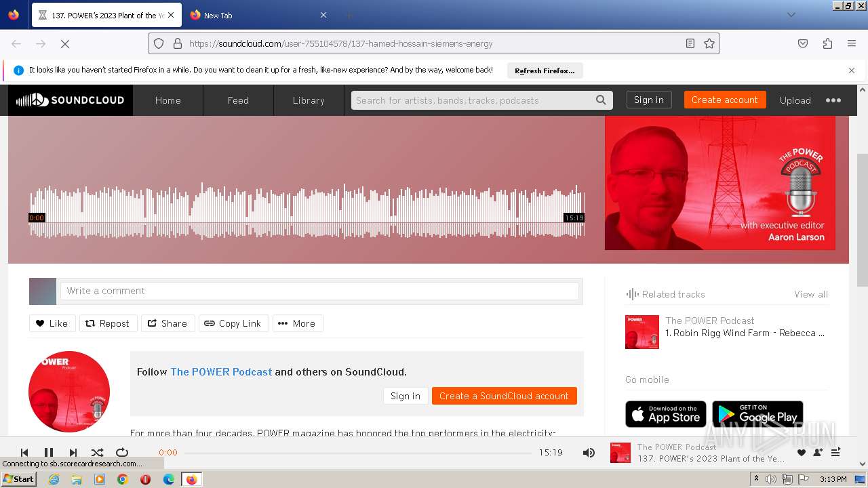The image size is (868, 488).
Task: Open the next up queue
Action: [x=835, y=453]
